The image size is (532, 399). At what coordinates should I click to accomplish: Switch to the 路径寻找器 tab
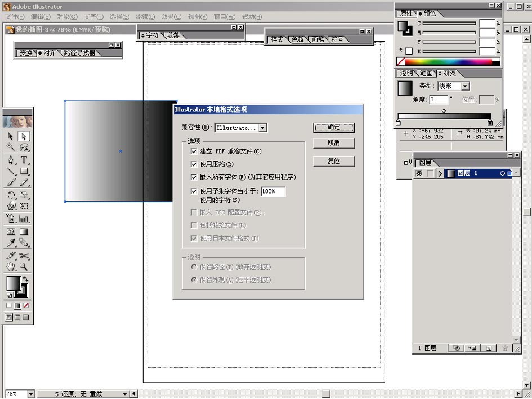tap(80, 53)
